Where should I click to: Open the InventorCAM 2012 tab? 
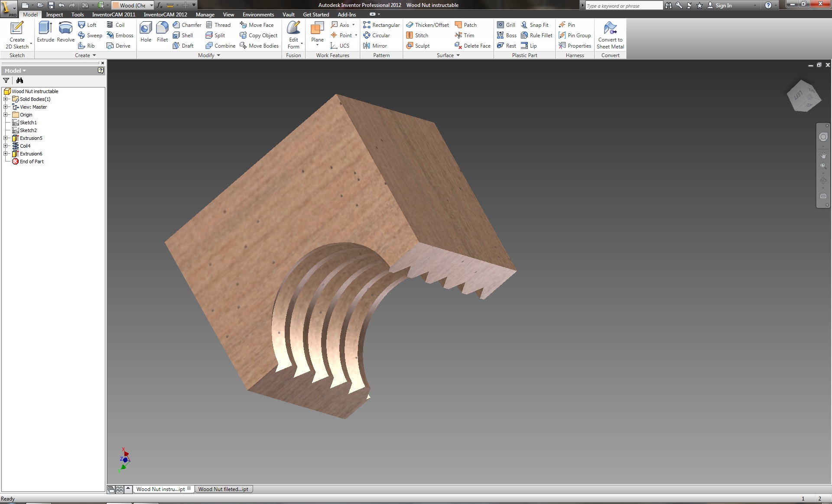click(x=165, y=14)
